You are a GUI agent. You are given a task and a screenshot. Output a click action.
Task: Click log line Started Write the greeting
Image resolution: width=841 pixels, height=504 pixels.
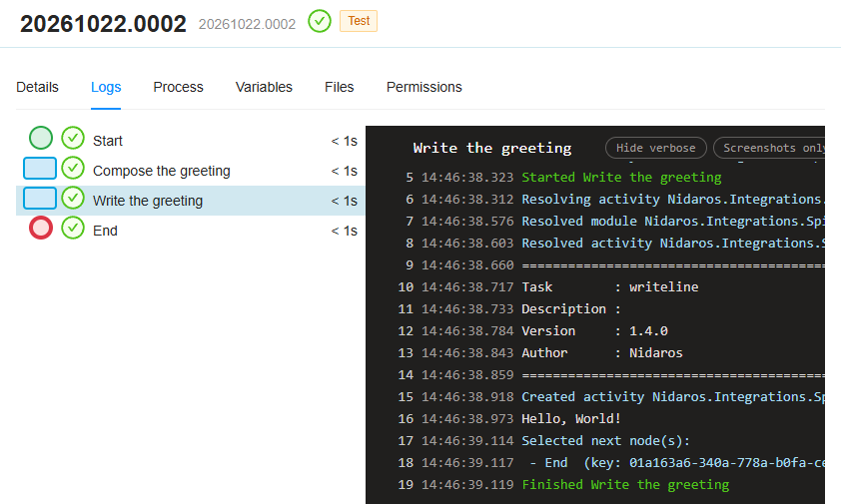621,177
